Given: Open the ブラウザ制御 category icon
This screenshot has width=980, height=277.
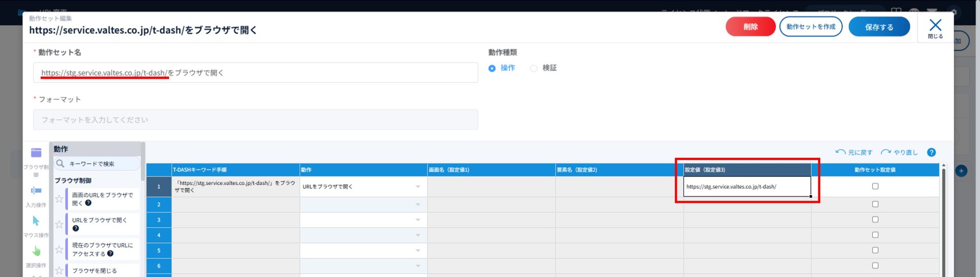Looking at the screenshot, I should click(36, 153).
